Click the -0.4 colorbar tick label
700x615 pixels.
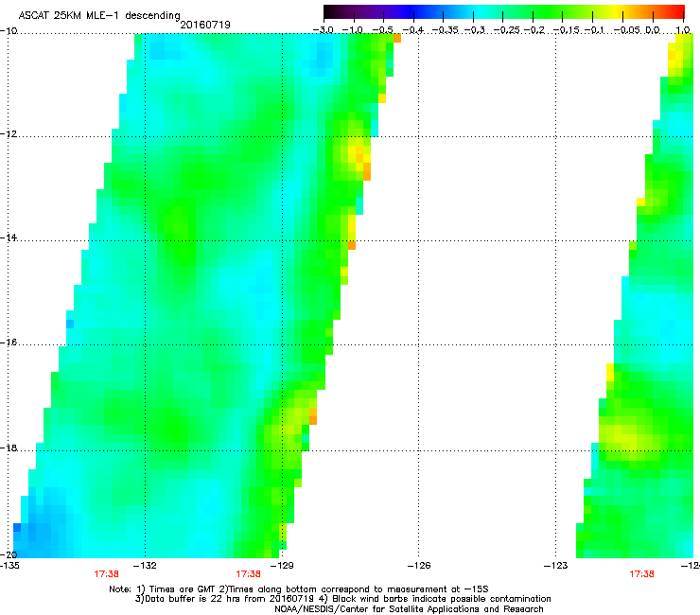click(x=413, y=30)
